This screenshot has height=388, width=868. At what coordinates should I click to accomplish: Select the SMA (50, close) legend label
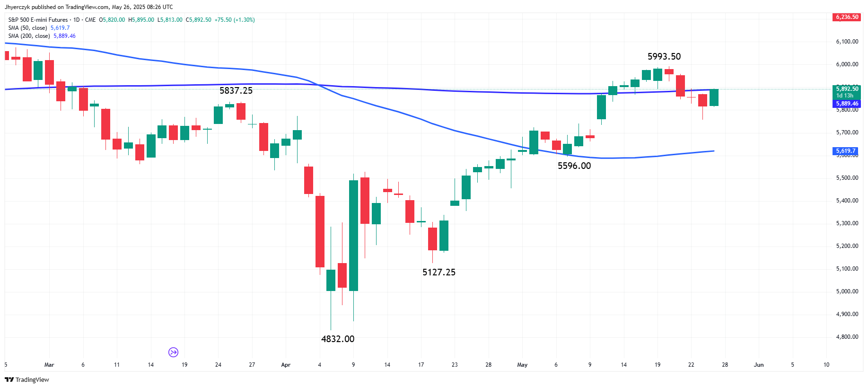click(27, 28)
